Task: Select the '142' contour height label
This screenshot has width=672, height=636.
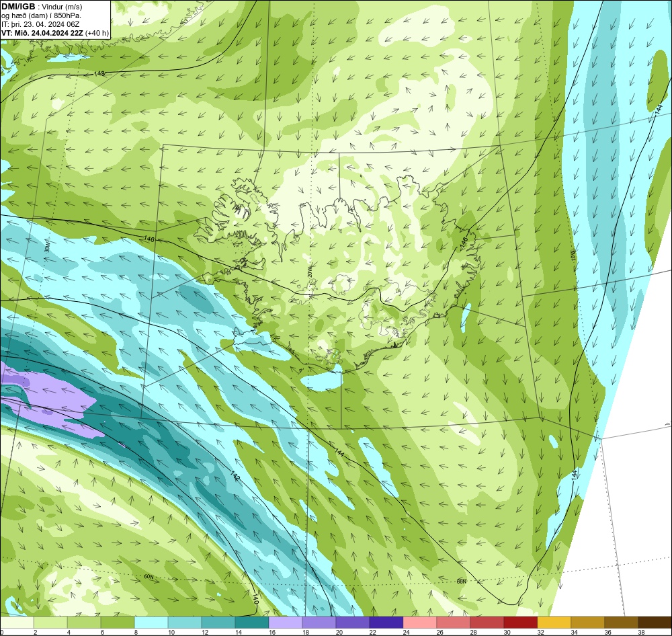Action: [235, 476]
